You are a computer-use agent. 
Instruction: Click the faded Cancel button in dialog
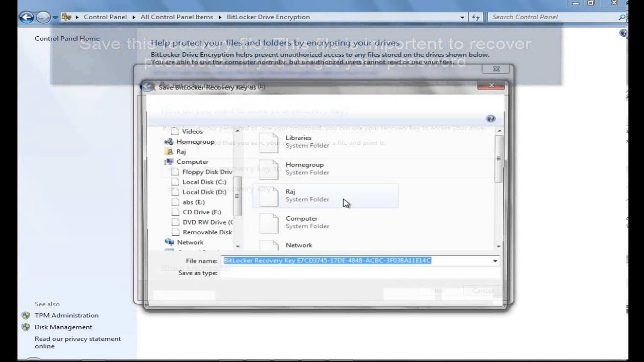coord(482,290)
